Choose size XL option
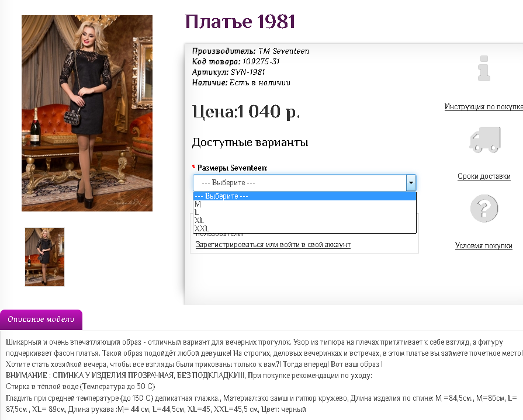This screenshot has width=523, height=420. (x=304, y=220)
